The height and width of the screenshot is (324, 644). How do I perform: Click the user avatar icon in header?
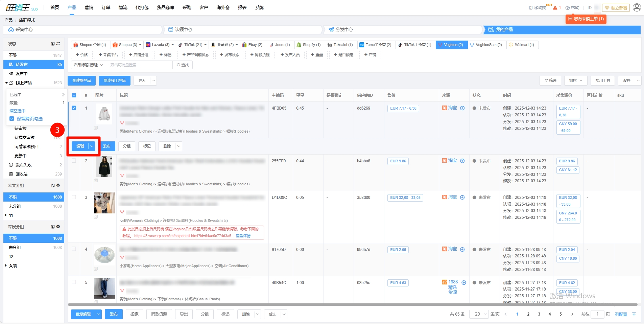637,7
